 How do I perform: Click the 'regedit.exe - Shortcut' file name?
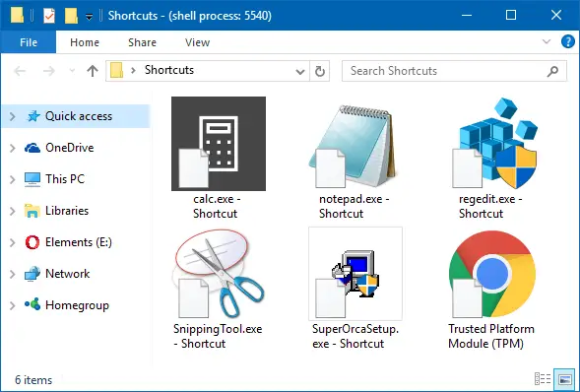(x=490, y=206)
